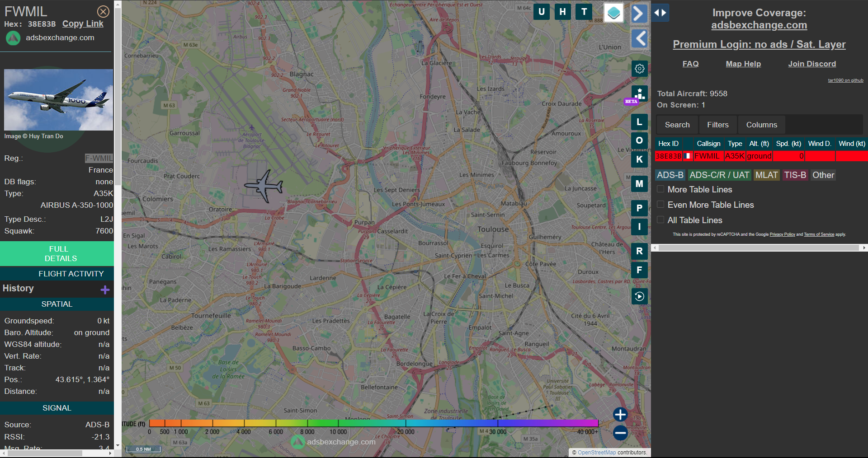Click the info panel vertical scrollbar
The image size is (868, 458).
coord(118,96)
